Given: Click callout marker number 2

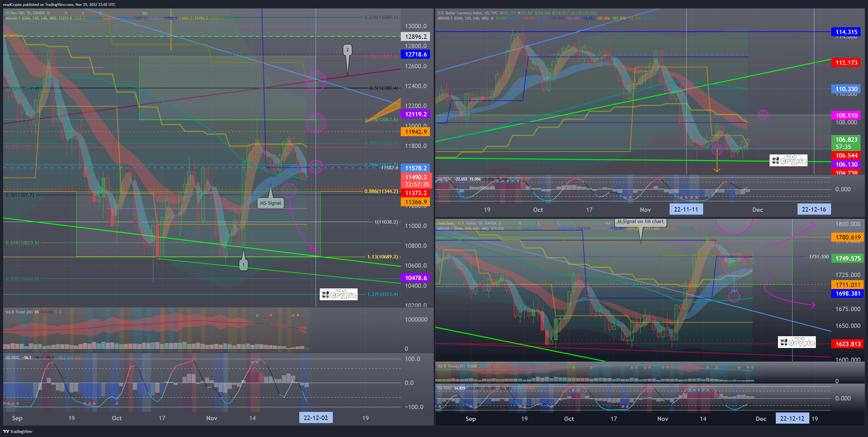Looking at the screenshot, I should (x=347, y=50).
